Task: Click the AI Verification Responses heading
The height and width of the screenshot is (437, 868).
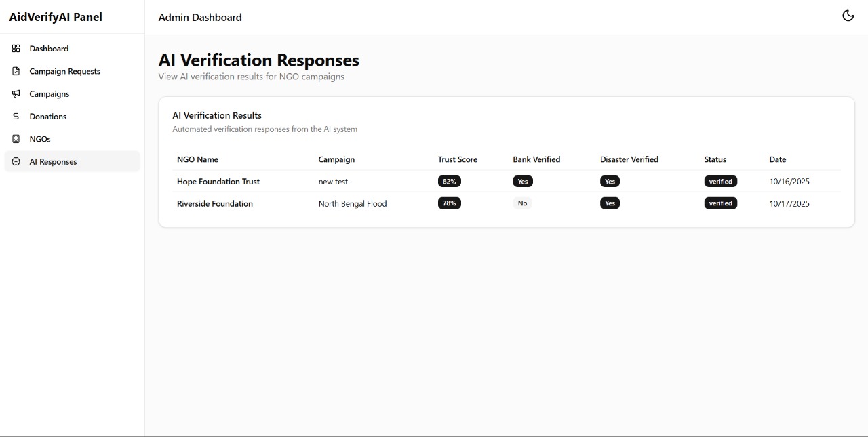Action: (259, 60)
